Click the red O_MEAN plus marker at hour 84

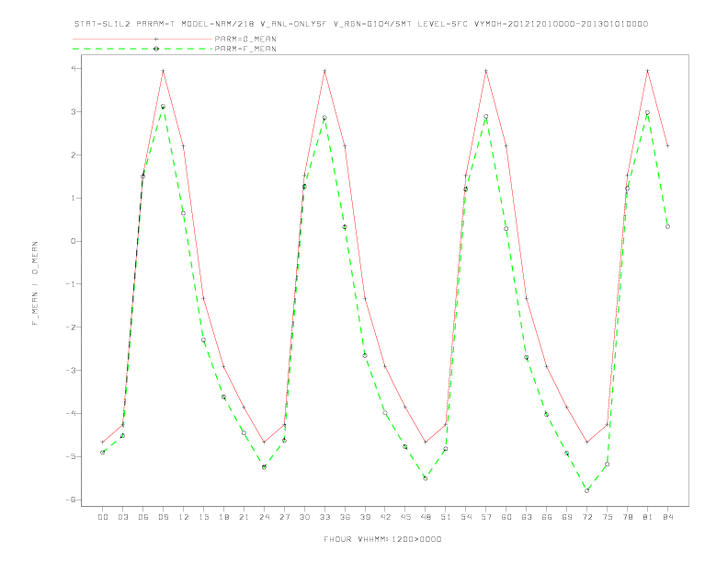[667, 146]
